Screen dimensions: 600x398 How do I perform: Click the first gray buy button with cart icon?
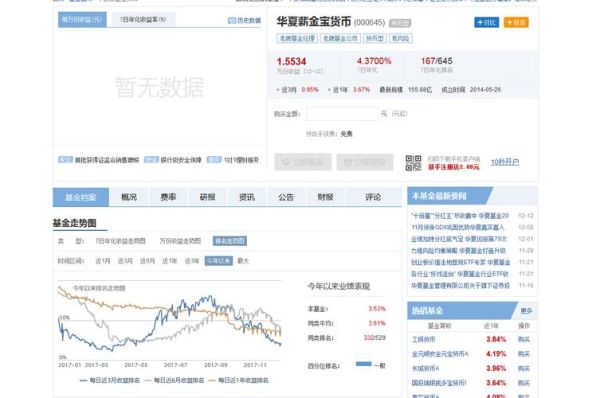click(303, 162)
